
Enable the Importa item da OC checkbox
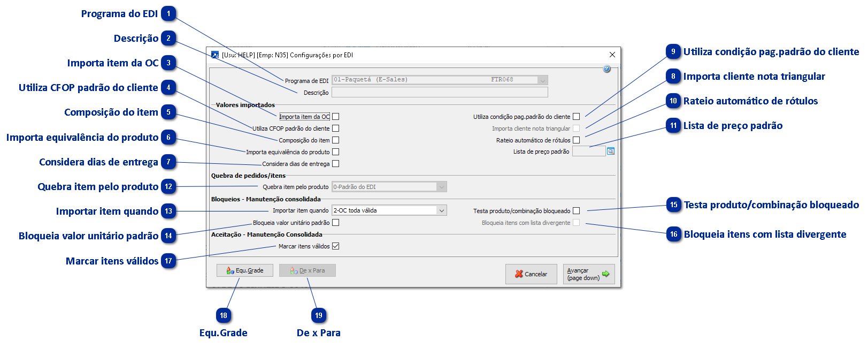tap(336, 117)
